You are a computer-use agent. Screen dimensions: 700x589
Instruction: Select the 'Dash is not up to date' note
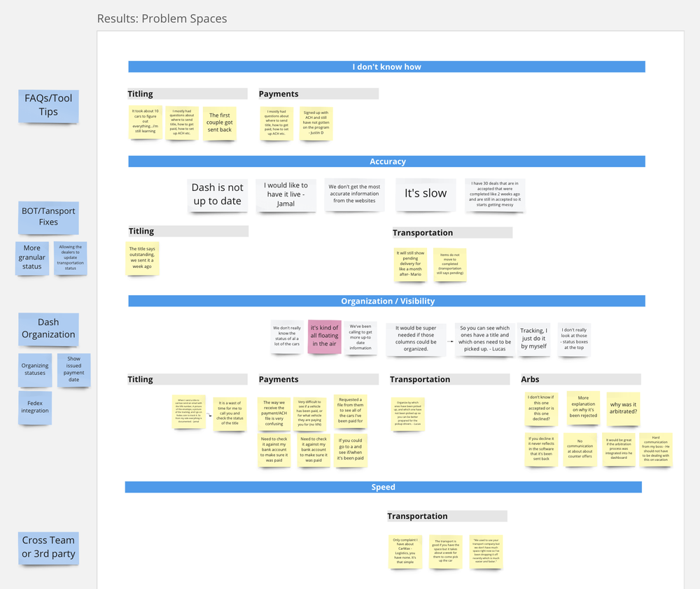coord(218,195)
